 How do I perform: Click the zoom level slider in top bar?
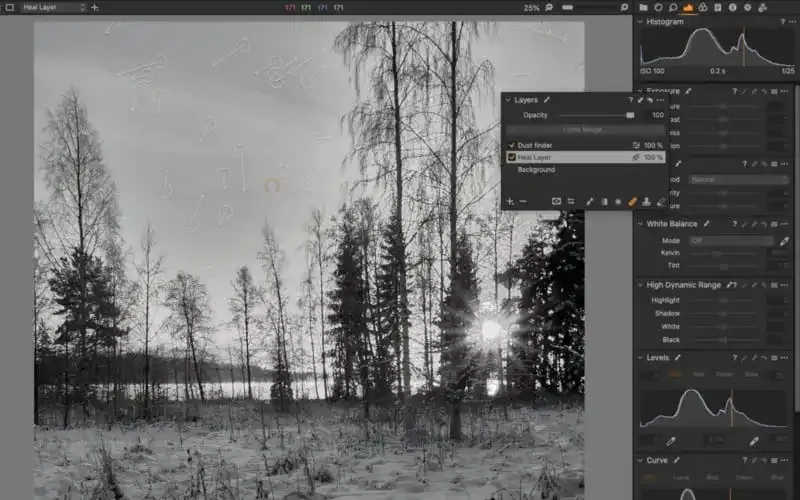[x=588, y=7]
